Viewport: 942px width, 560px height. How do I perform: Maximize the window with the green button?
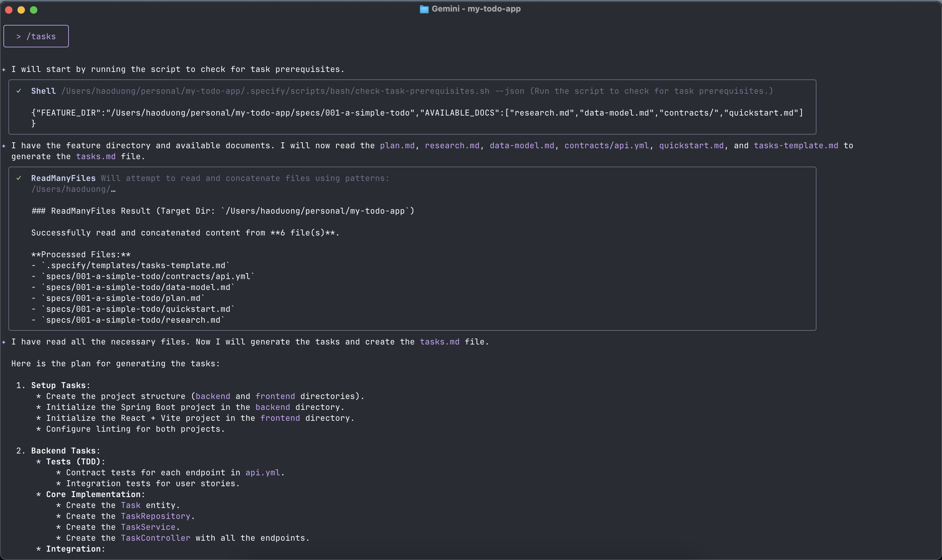[34, 10]
